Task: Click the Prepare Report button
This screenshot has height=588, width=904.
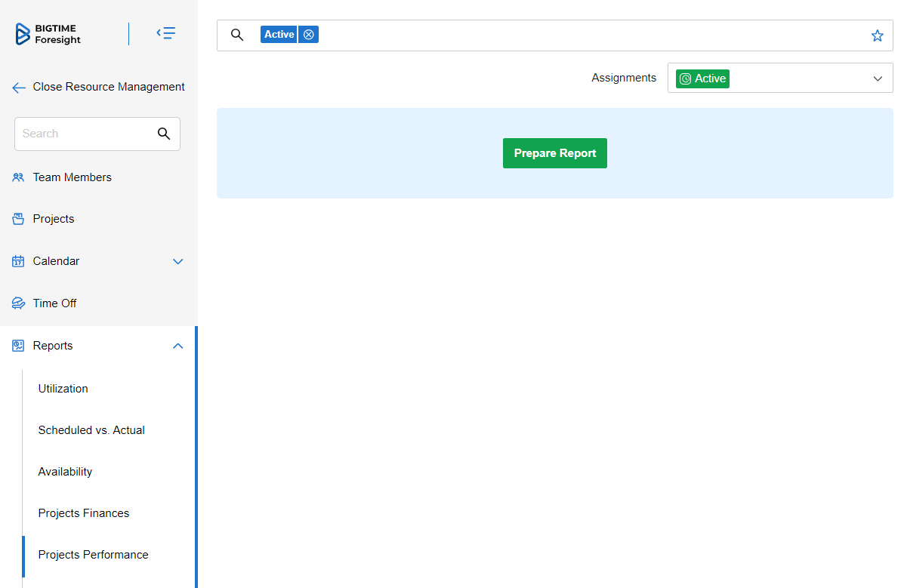Action: 554,153
